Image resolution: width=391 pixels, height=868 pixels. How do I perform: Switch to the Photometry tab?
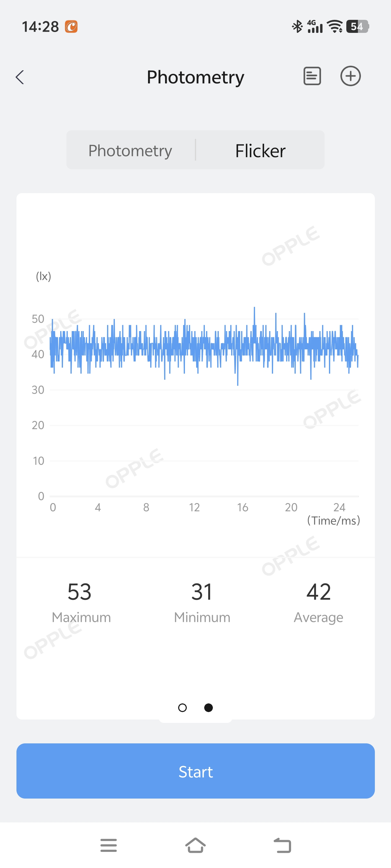[x=130, y=150]
